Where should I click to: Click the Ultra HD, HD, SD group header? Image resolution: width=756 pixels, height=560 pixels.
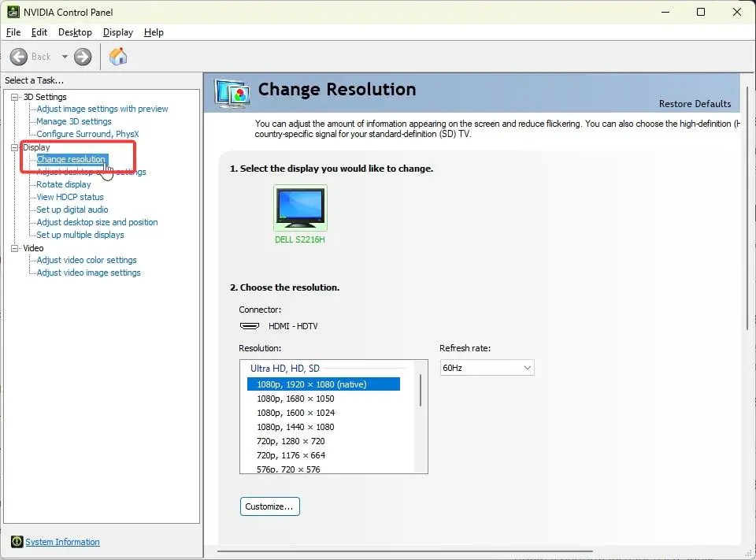(x=285, y=369)
